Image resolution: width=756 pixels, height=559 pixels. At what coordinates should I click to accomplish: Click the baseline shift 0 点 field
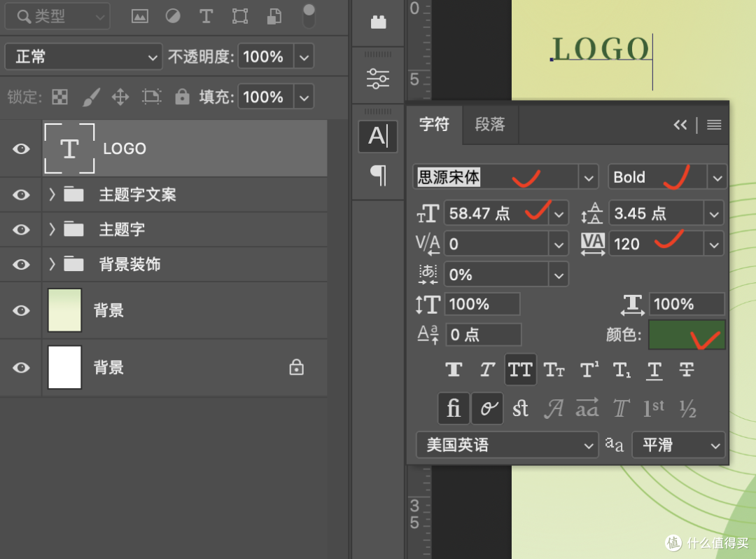(482, 335)
